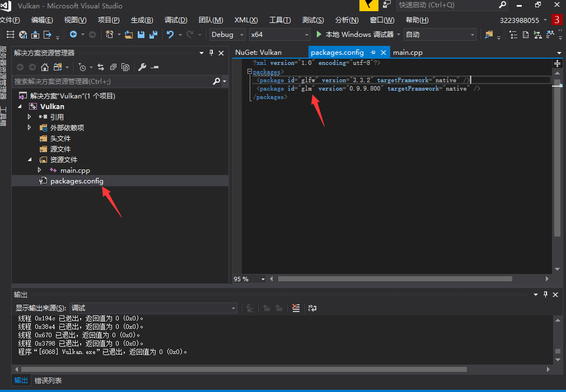
Task: Open the Debug configuration dropdown
Action: 227,34
